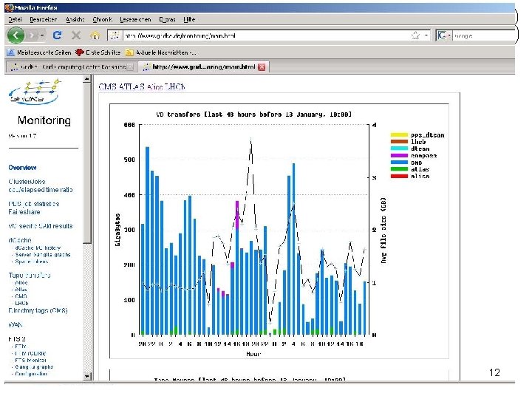Click the Stop loading X icon

(76, 35)
